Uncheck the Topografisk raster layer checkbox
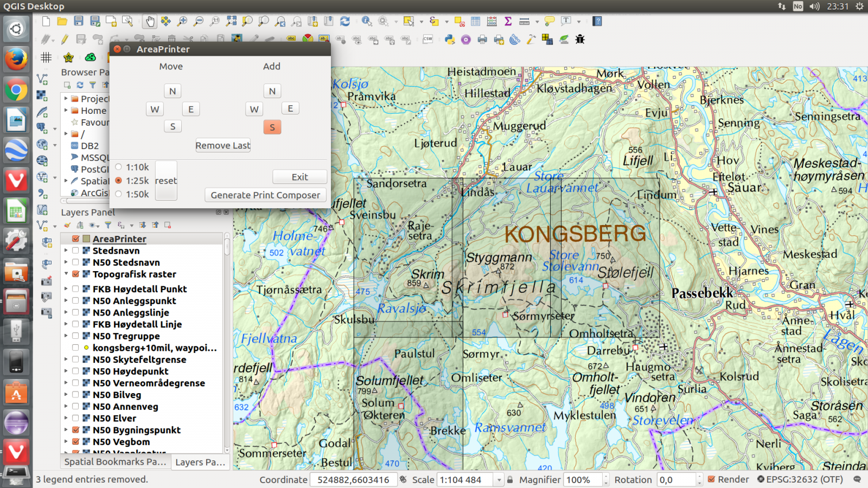This screenshot has height=488, width=868. [x=76, y=274]
